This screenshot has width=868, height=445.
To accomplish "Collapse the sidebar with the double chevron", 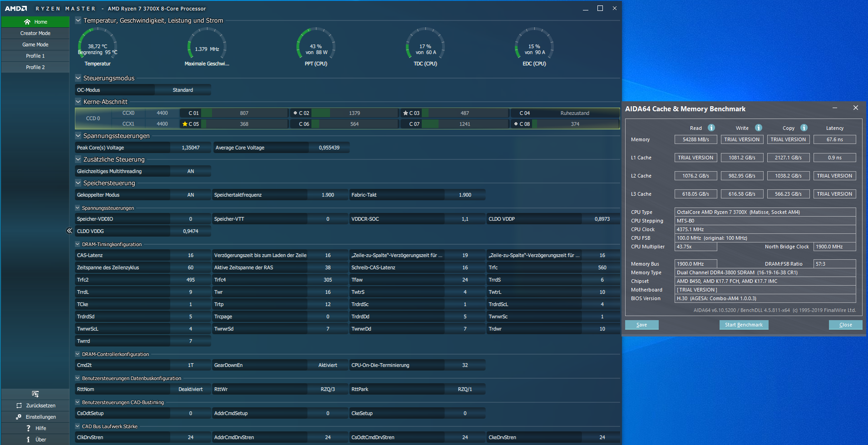I will 69,231.
